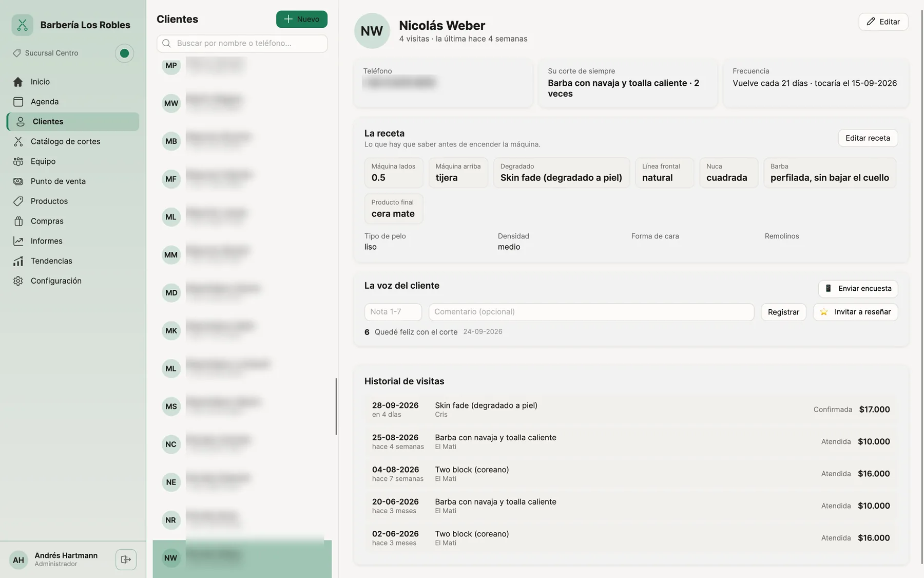Click the Editar button for Nicolás Weber

point(883,22)
